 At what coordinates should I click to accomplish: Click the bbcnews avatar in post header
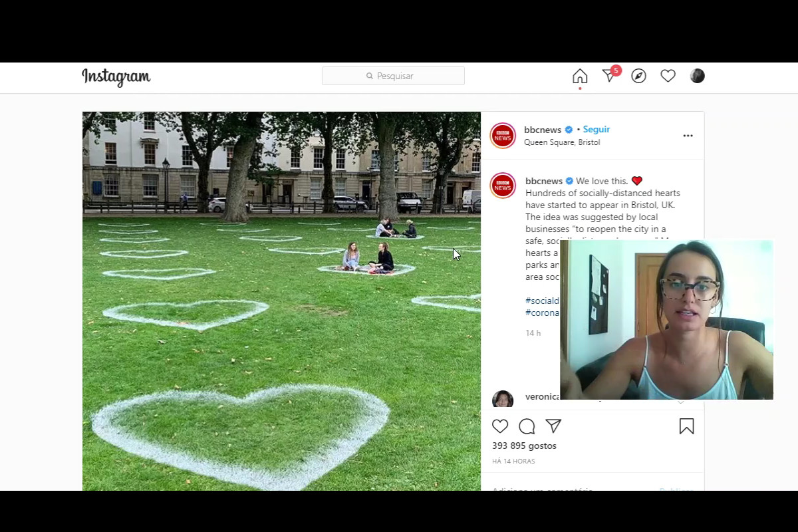503,136
